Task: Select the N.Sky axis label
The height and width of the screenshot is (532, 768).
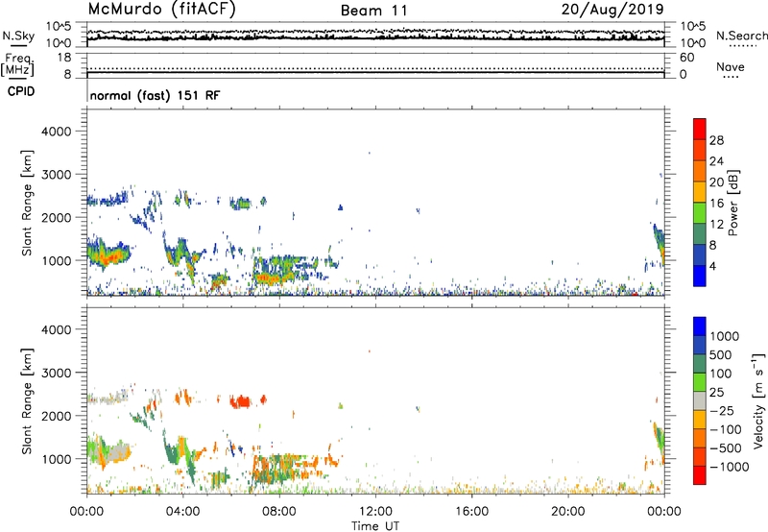Action: tap(18, 36)
